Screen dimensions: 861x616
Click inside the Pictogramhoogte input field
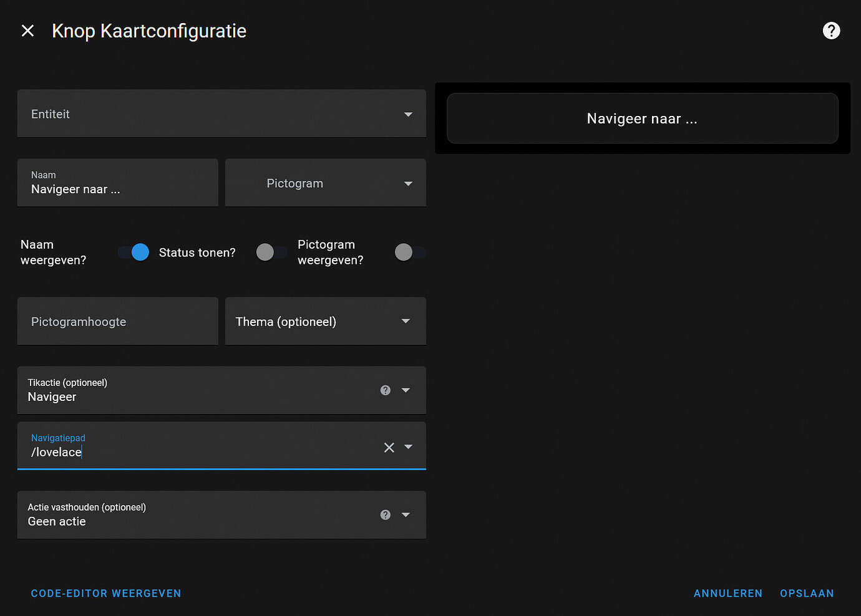[x=117, y=321]
